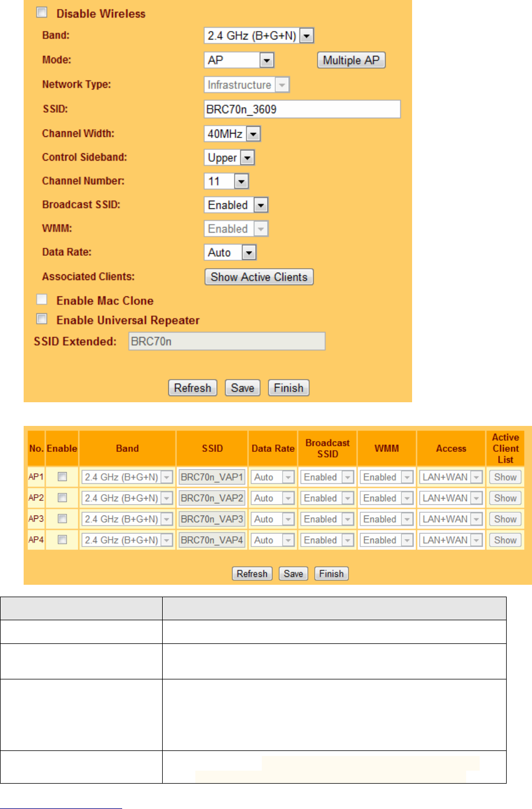Enable the AP2 row checkbox
532x809 pixels.
point(62,497)
